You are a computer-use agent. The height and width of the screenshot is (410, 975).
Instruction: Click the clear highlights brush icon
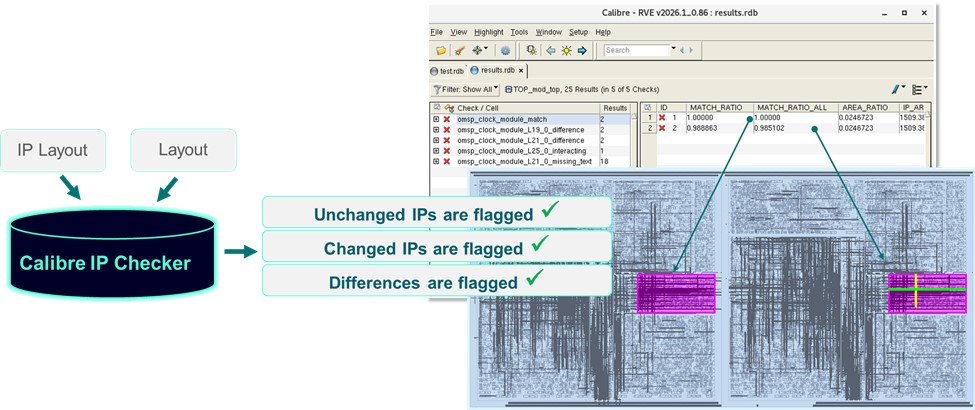coord(460,50)
